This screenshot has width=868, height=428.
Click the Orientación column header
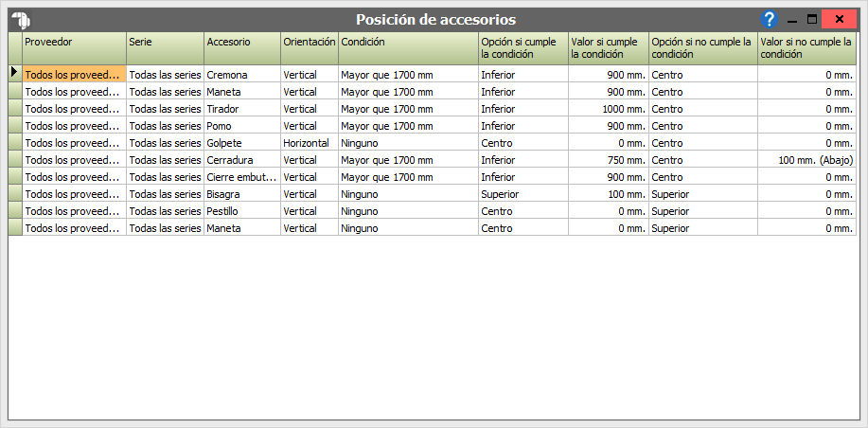click(x=310, y=48)
